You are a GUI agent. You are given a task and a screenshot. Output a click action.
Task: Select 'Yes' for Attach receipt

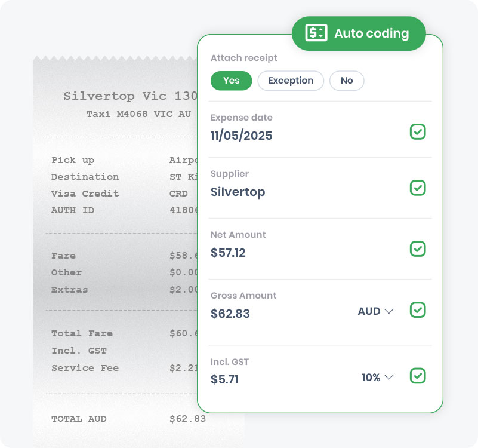231,81
